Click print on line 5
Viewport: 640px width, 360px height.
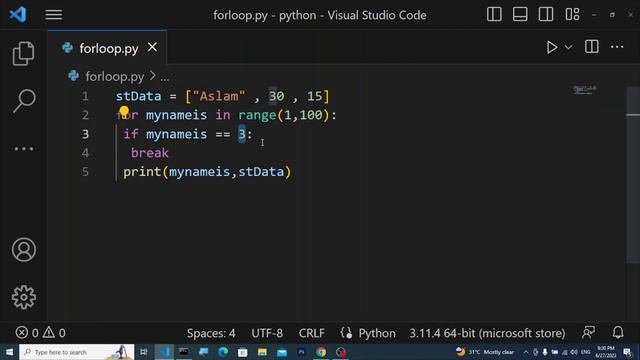pyautogui.click(x=142, y=172)
